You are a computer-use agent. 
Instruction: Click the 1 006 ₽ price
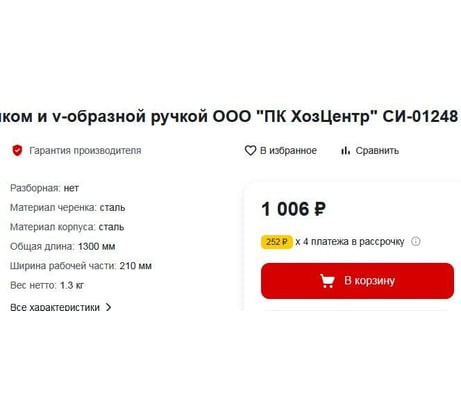click(x=294, y=209)
